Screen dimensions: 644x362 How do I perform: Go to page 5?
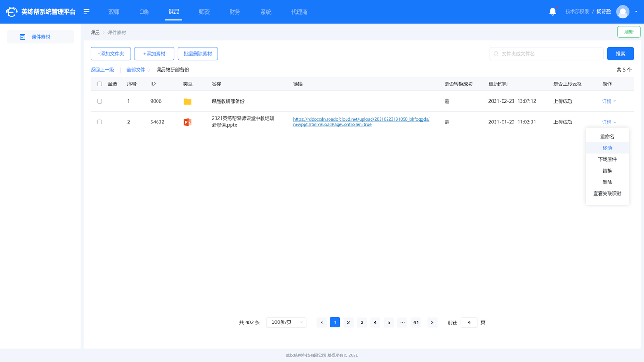pyautogui.click(x=388, y=322)
